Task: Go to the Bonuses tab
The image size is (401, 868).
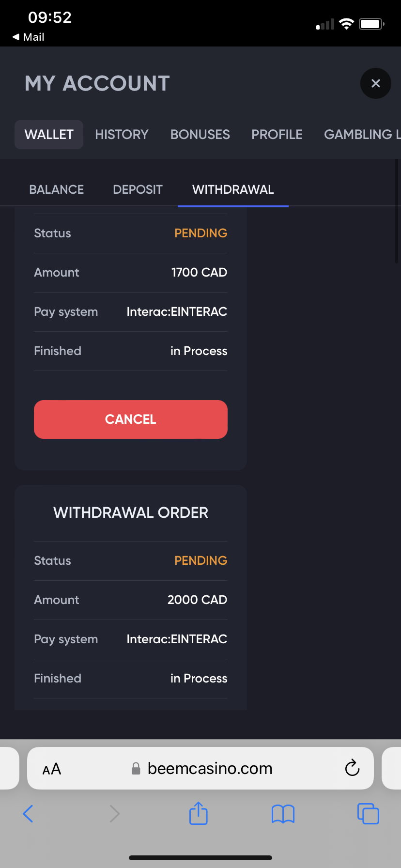Action: point(200,135)
